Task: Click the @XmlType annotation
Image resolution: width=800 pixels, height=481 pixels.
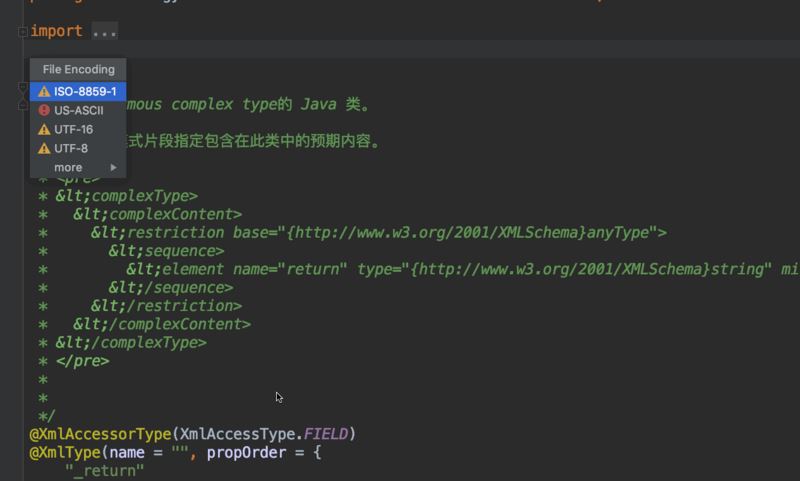Action: click(x=65, y=452)
